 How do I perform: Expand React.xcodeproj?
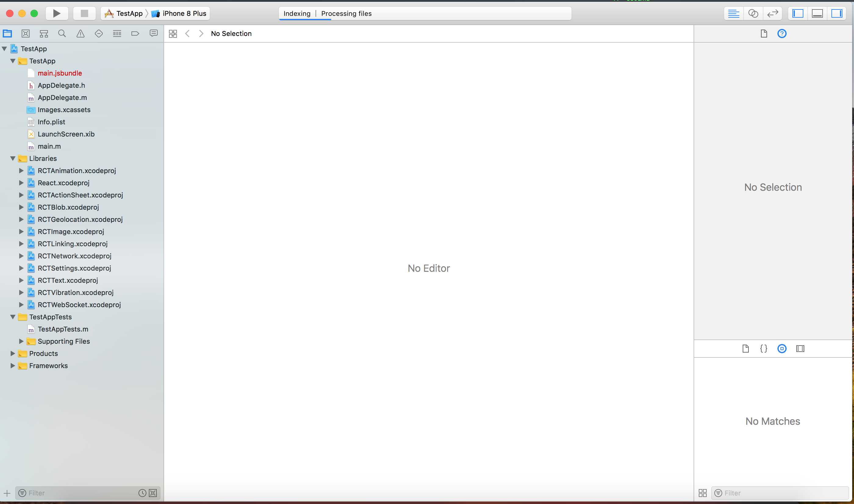coord(21,183)
